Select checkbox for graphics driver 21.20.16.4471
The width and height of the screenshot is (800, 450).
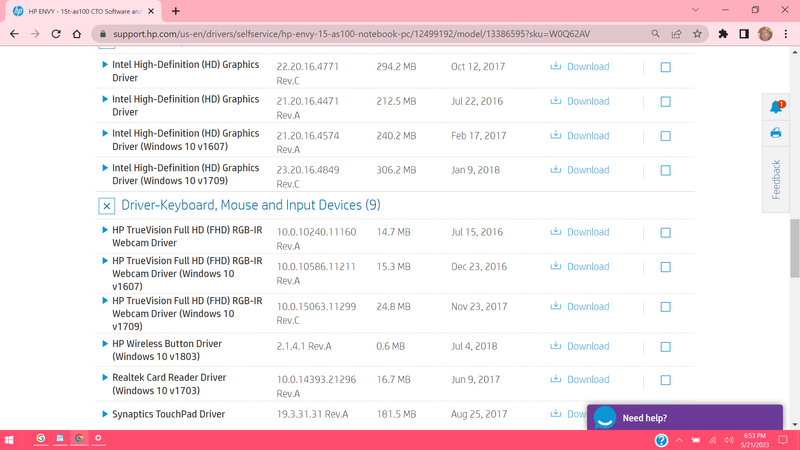click(x=665, y=102)
